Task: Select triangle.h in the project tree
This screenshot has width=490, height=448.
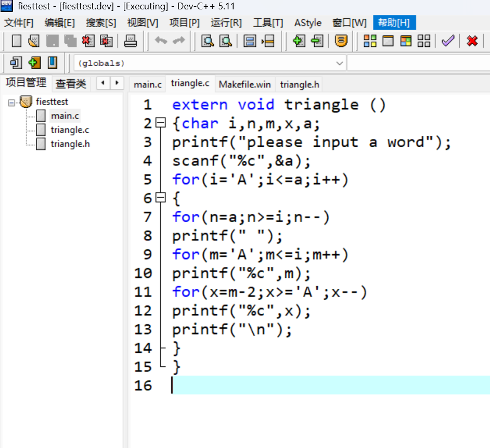Action: (x=70, y=144)
